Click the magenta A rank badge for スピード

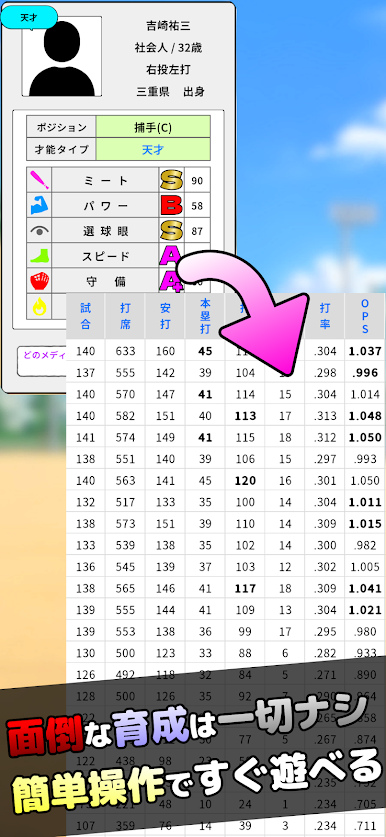(169, 256)
